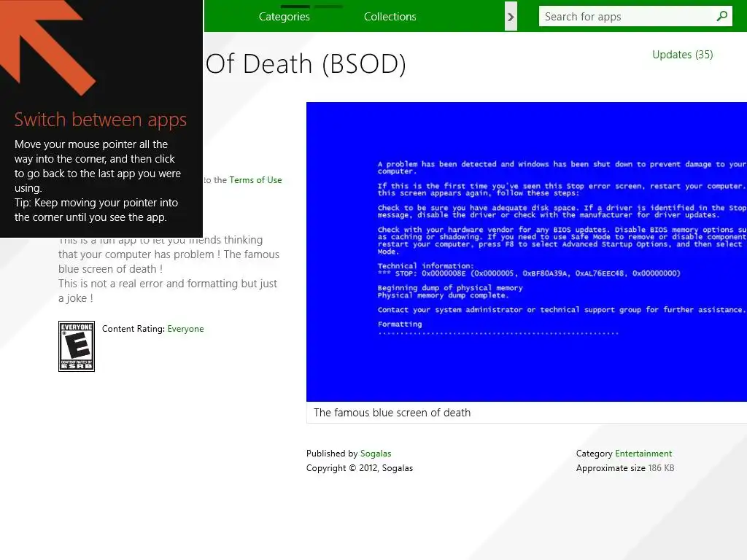Click the right arrow in the green bar
Viewport: 747px width, 560px height.
point(511,17)
